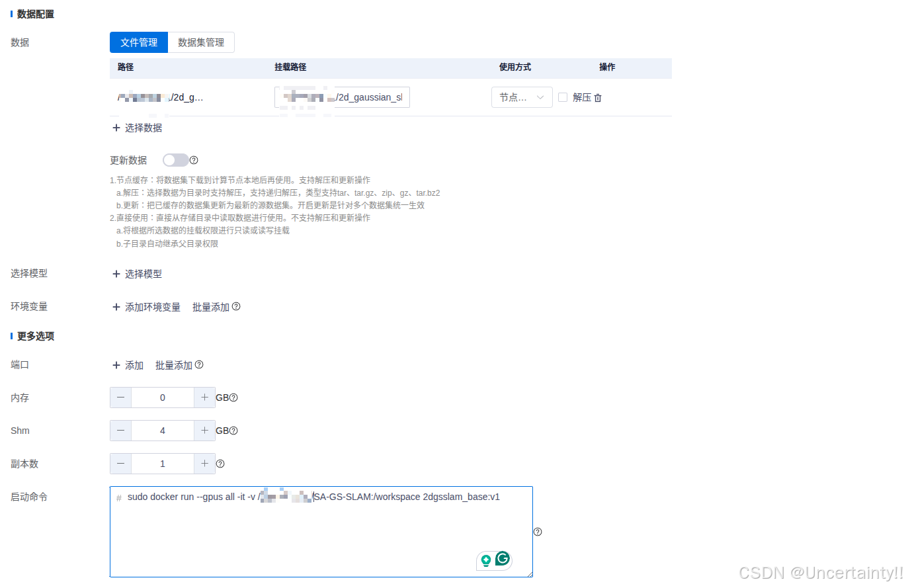Click the 挂载路径 input field
Screen dimensions: 906x588
point(342,97)
